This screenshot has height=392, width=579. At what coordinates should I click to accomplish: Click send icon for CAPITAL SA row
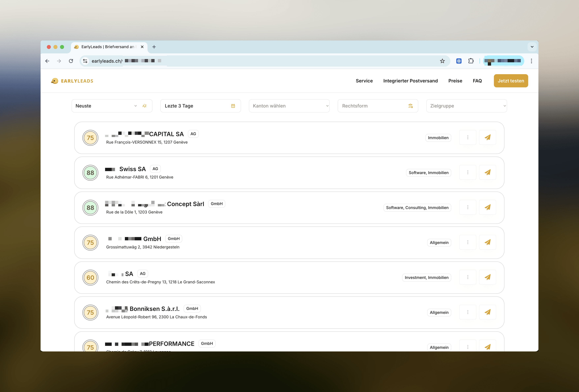[x=487, y=137]
